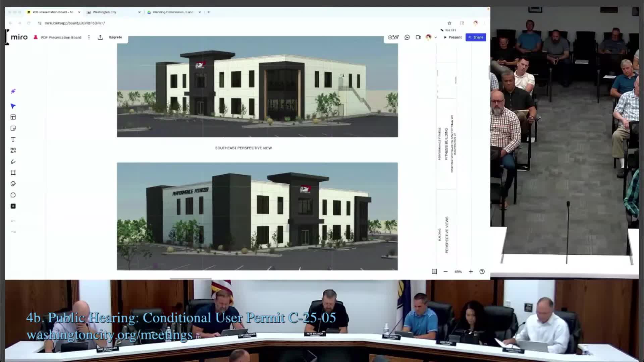Click the blue Share button

(476, 37)
